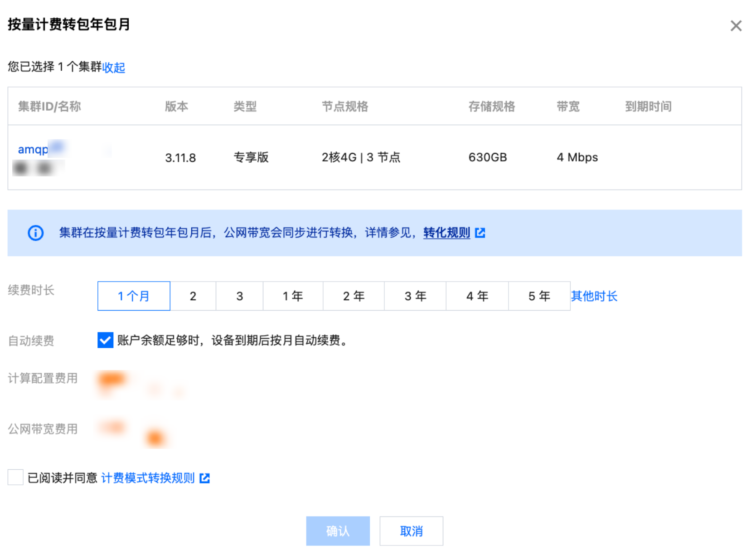Choose 2 年 renewal duration
Image resolution: width=756 pixels, height=555 pixels.
click(354, 296)
